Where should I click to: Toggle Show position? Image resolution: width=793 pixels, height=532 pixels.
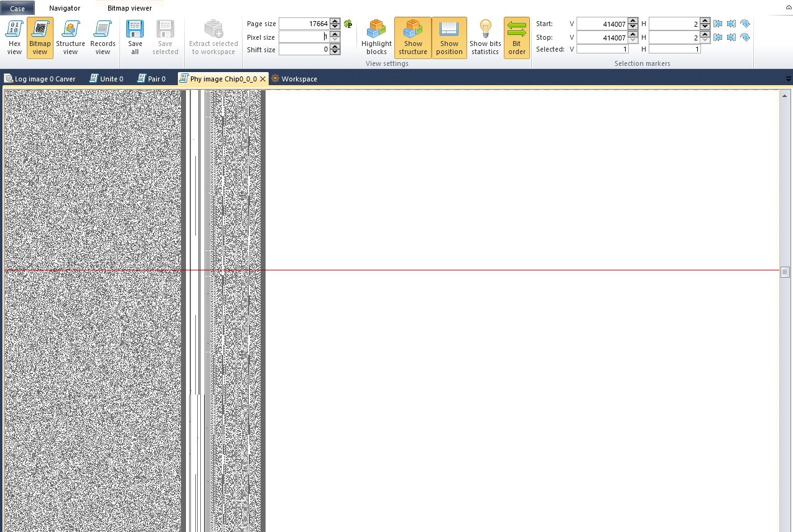449,37
